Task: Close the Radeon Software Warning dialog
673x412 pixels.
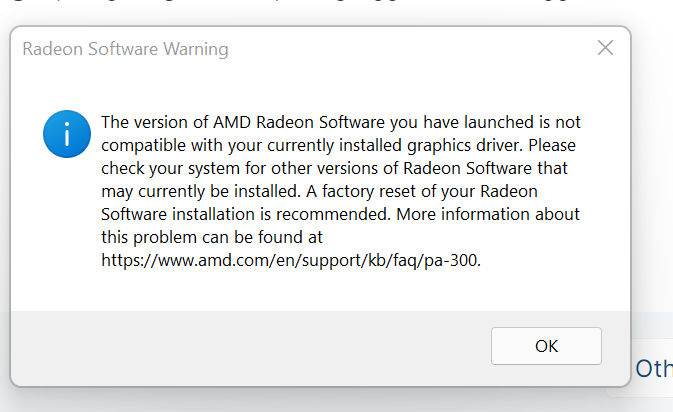Action: pos(605,48)
